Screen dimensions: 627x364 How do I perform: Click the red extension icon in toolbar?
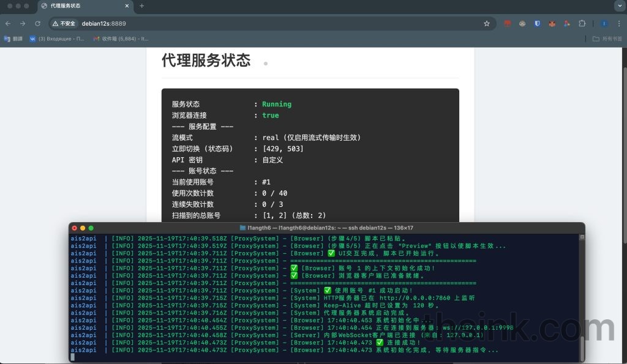coord(508,23)
